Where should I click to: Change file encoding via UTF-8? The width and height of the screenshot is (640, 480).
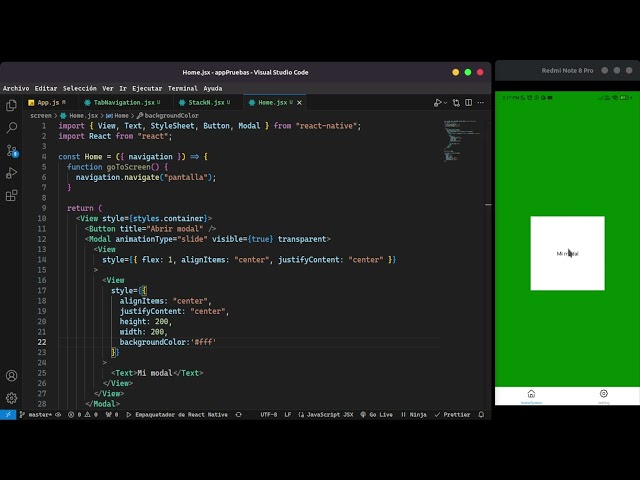(x=269, y=415)
